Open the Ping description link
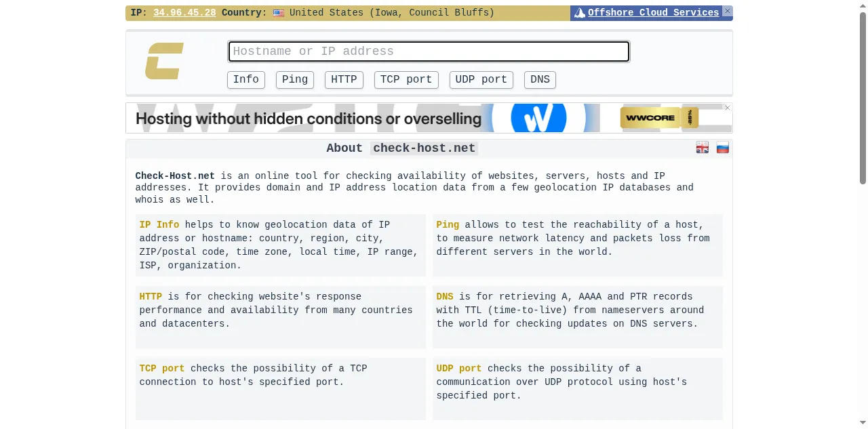This screenshot has height=429, width=868. [x=448, y=225]
